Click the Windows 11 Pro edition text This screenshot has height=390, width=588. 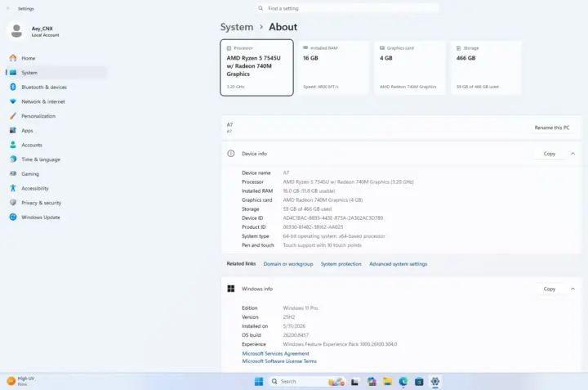[x=301, y=308]
